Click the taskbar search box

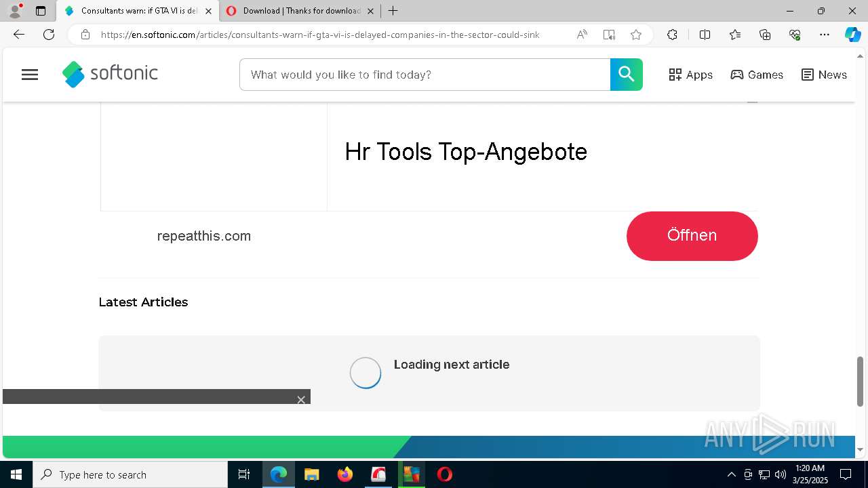(130, 474)
